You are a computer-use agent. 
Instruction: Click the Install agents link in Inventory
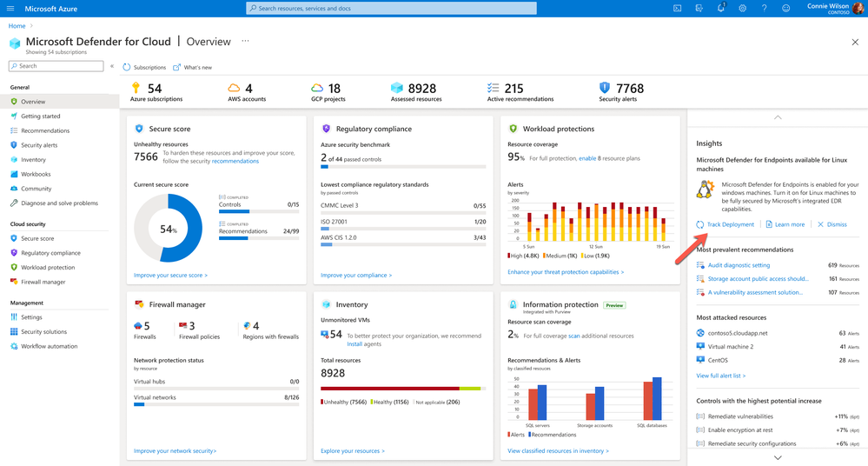click(354, 344)
